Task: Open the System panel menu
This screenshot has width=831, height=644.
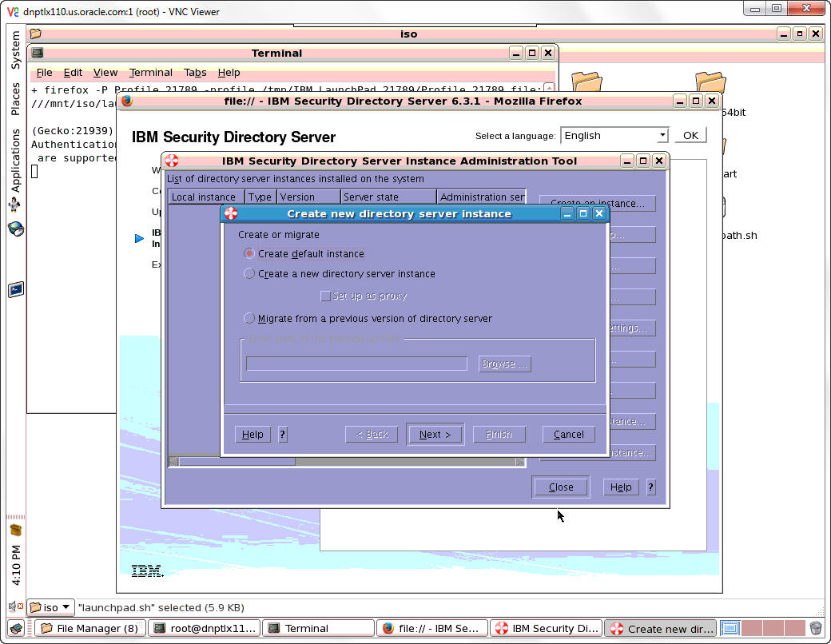Action: coord(15,50)
